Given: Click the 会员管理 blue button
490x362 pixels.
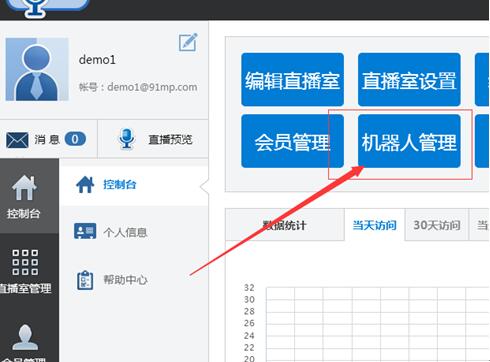Looking at the screenshot, I should 292,141.
